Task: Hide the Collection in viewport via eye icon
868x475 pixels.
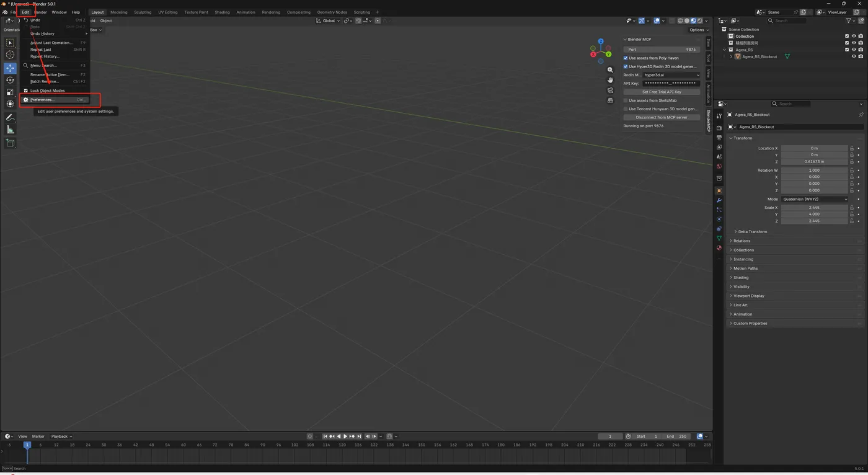Action: (x=854, y=36)
